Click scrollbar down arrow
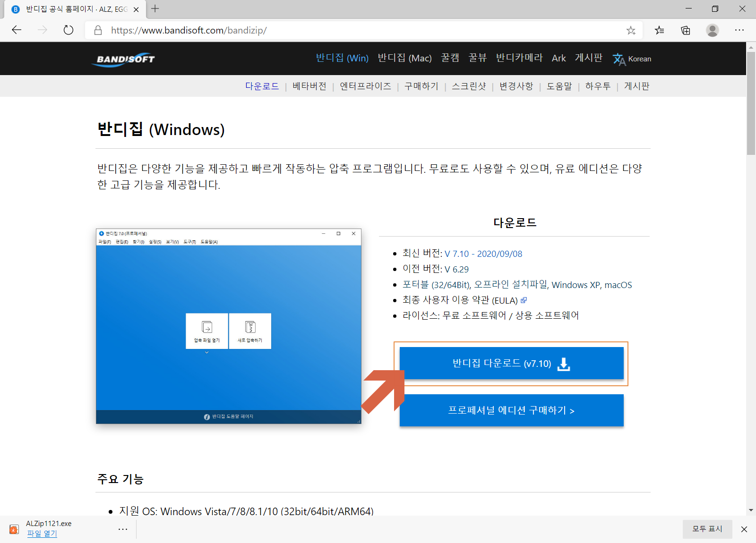The image size is (756, 543). pos(751,510)
